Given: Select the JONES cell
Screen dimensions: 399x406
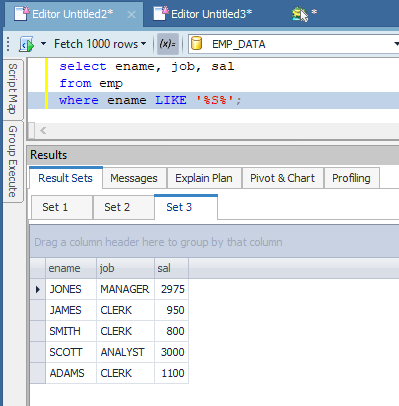Looking at the screenshot, I should (71, 289).
